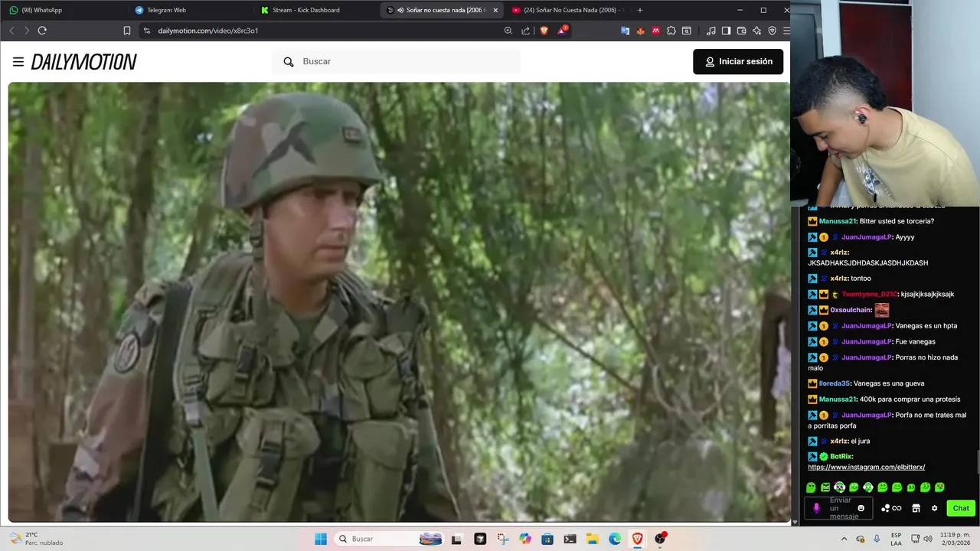Open Copilot from the taskbar
The image size is (980, 551).
point(525,539)
